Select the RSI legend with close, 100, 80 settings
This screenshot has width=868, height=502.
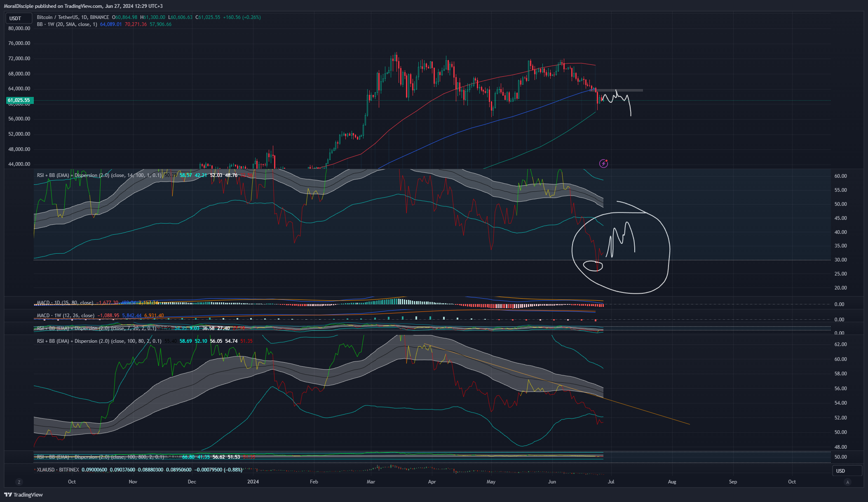pos(99,341)
